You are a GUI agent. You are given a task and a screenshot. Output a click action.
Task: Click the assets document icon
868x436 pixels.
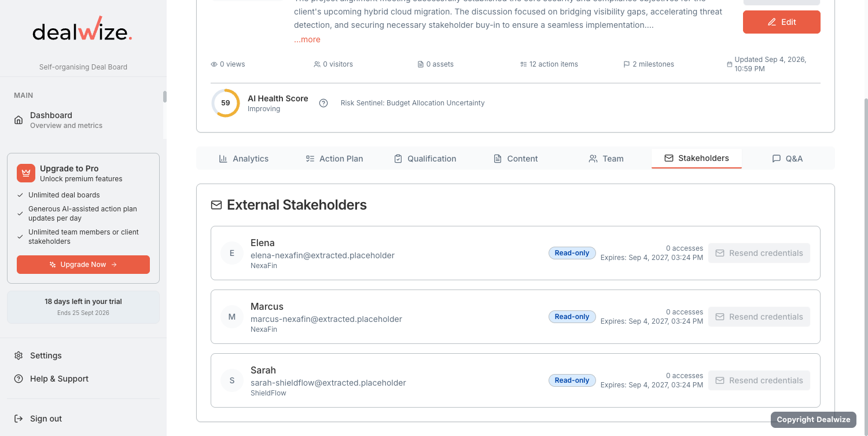pyautogui.click(x=421, y=64)
